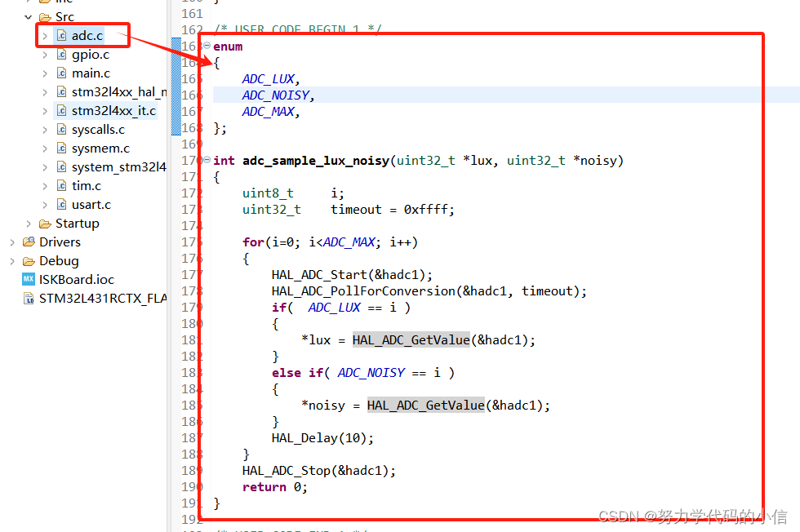Image resolution: width=800 pixels, height=532 pixels.
Task: Click the C file icon beside tim.c
Action: tap(61, 185)
